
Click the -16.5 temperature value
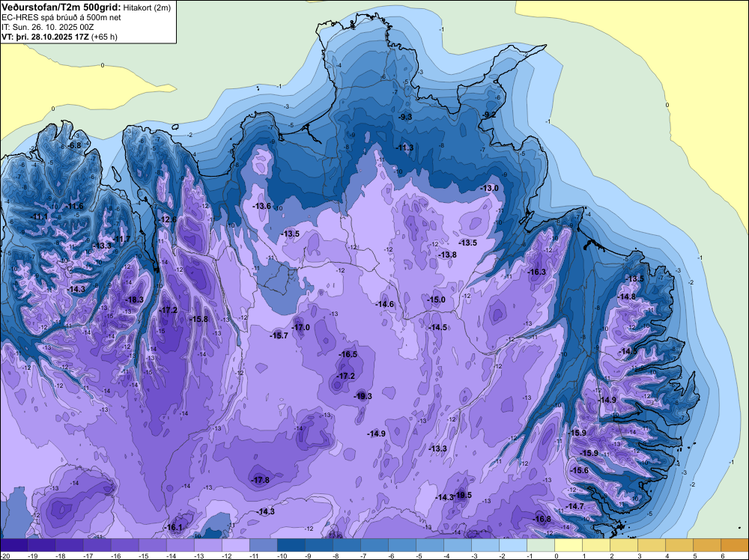pyautogui.click(x=348, y=354)
